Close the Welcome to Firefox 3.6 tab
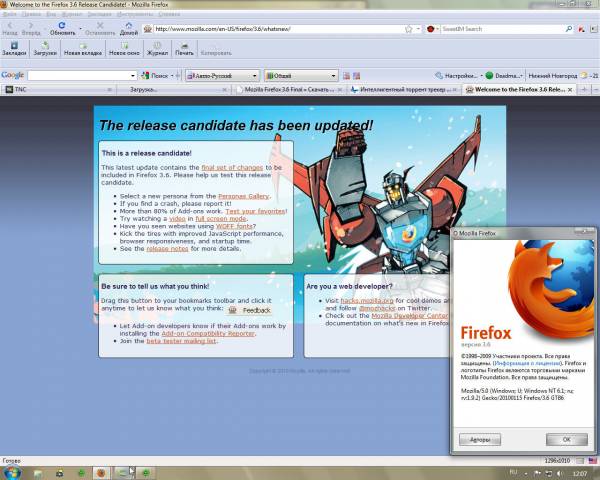Screen dimensions: 600x480 [570, 90]
